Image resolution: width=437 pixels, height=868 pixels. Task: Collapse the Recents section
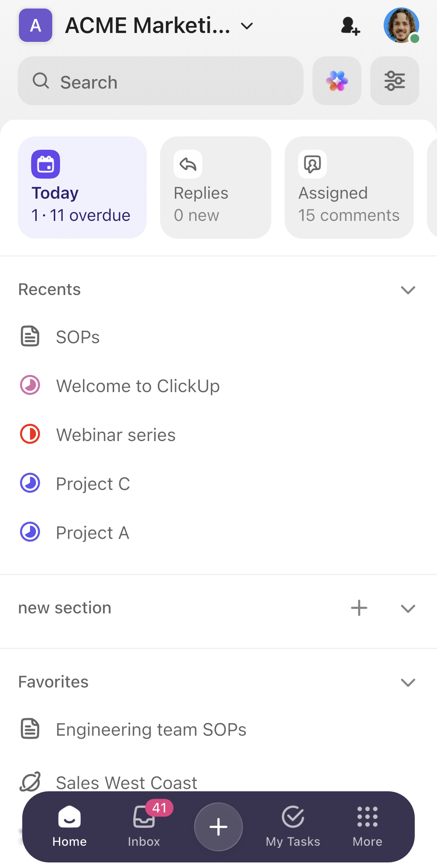408,290
